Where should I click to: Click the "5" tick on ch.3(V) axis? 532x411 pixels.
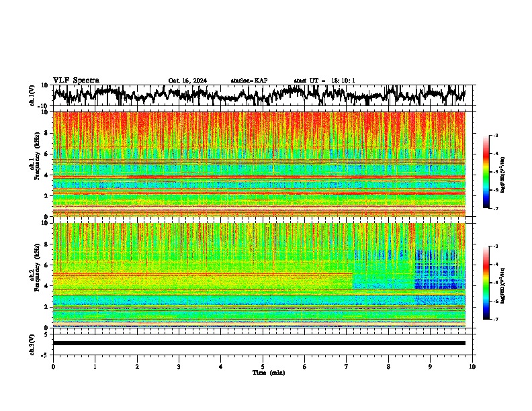(46, 334)
